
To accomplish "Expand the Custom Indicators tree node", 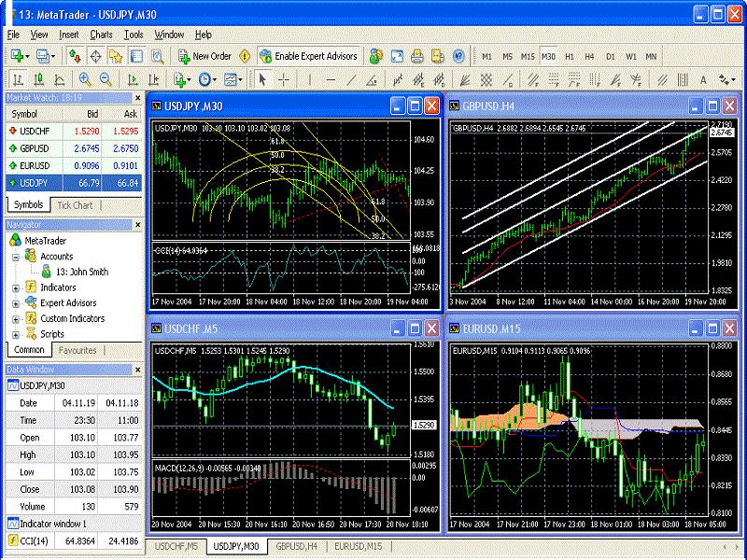I will pyautogui.click(x=16, y=319).
